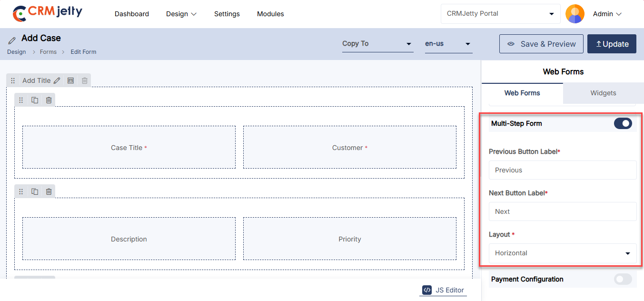644x301 pixels.
Task: Open the Design menu in the top navigation
Action: tap(181, 14)
